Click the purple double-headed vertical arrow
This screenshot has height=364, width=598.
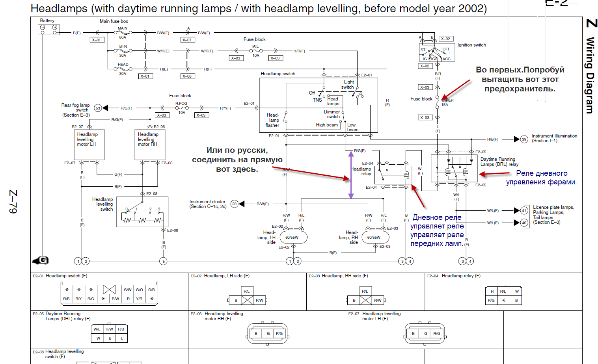coord(350,175)
